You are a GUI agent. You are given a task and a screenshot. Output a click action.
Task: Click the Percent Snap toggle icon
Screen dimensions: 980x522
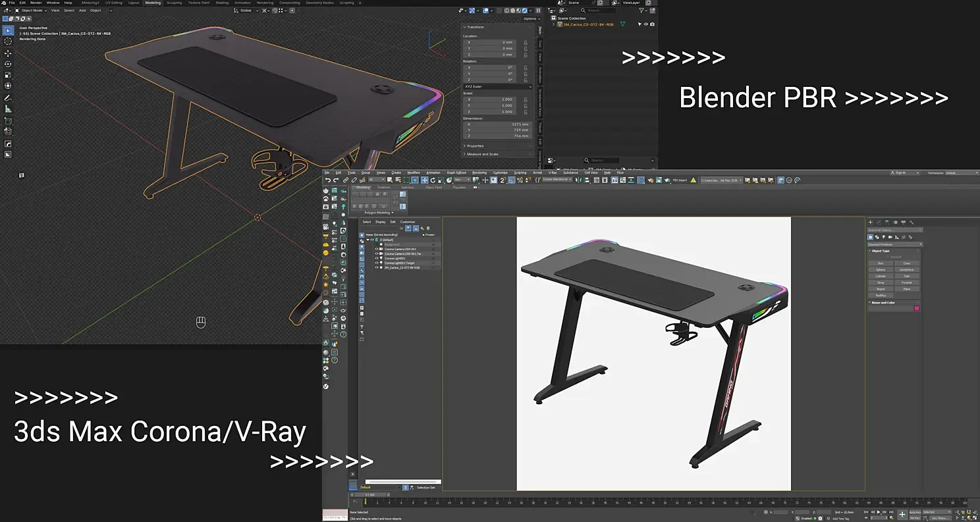[520, 180]
